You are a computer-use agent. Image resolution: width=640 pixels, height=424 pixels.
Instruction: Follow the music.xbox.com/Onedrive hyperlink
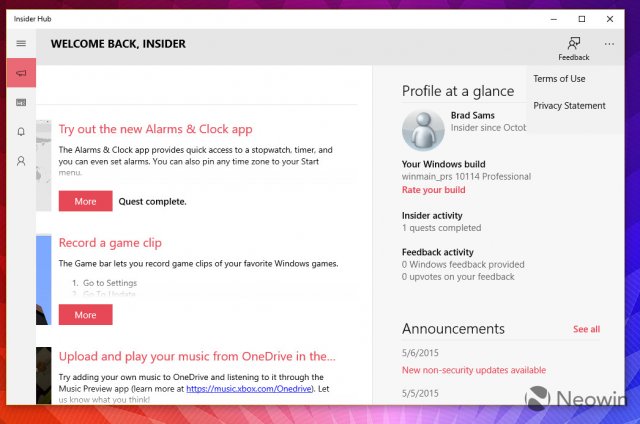tap(249, 389)
